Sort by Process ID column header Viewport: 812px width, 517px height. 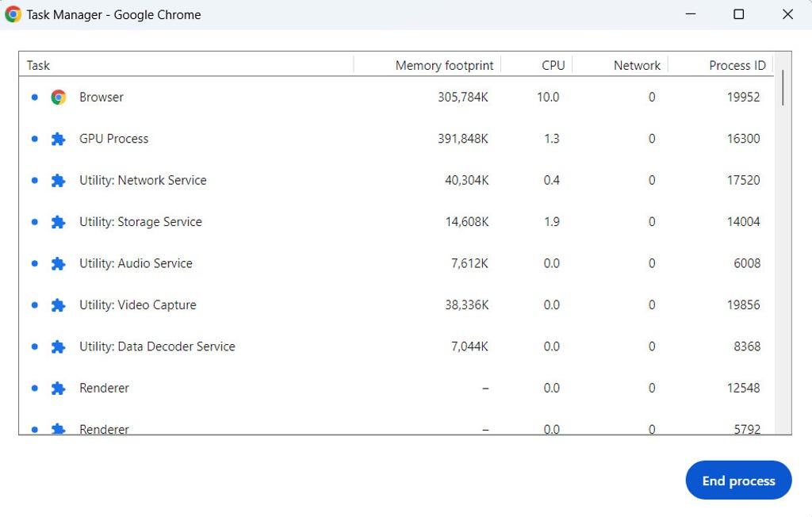[737, 65]
